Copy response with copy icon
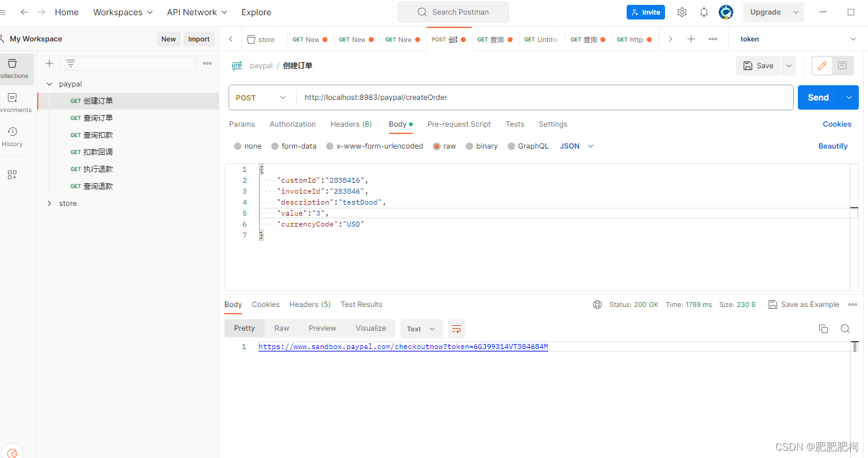 point(824,329)
